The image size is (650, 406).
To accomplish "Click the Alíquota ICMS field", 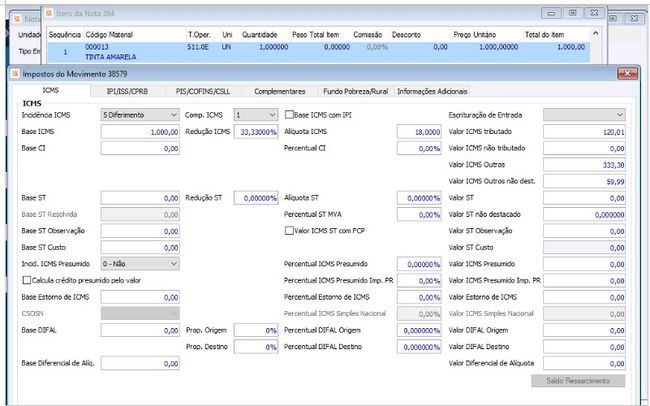I will pos(419,132).
